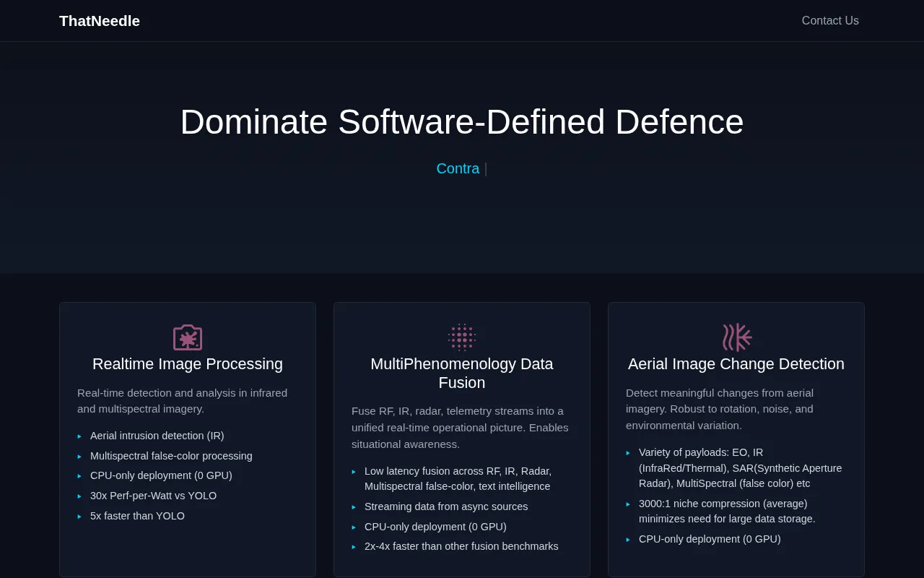Click the animated 'Contra' typing text
924x578 pixels.
coord(458,168)
